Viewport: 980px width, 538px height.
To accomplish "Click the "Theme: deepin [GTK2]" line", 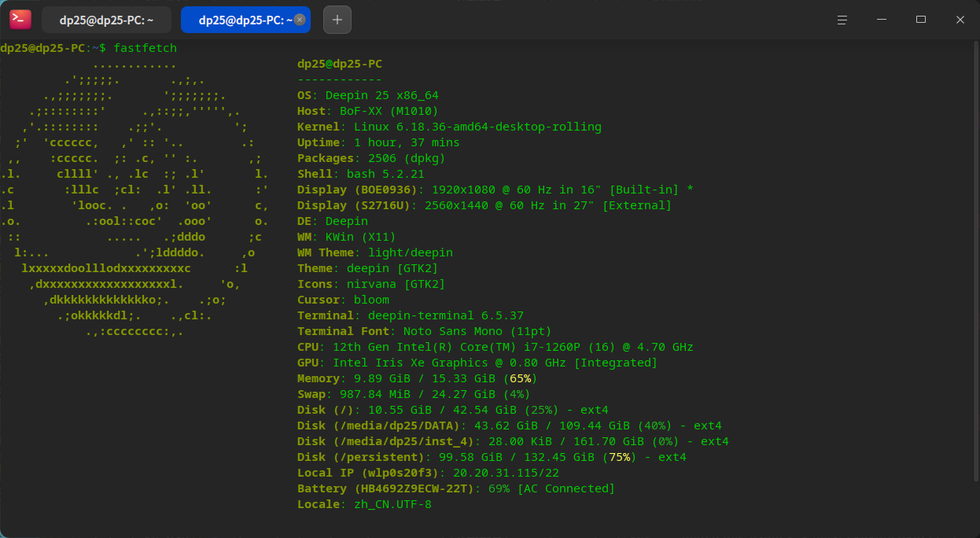I will coord(368,268).
